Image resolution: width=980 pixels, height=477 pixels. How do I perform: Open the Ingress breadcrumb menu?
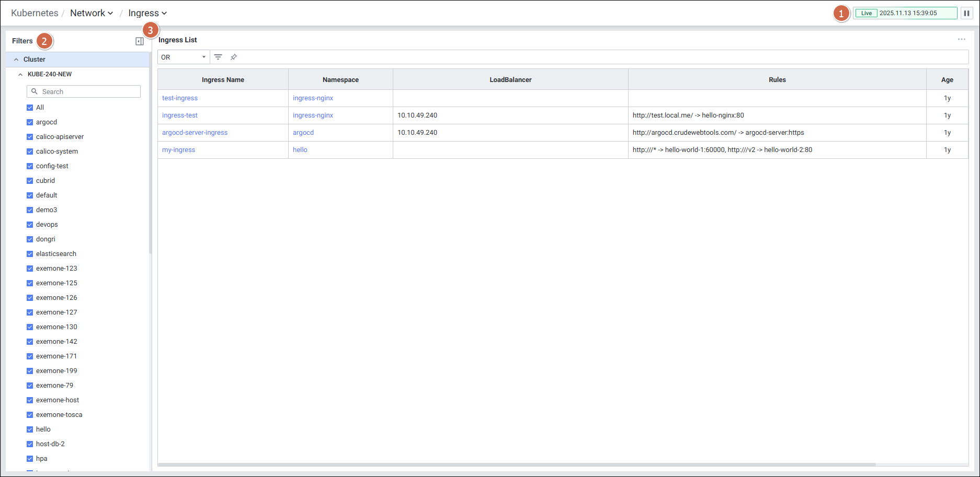click(x=147, y=13)
